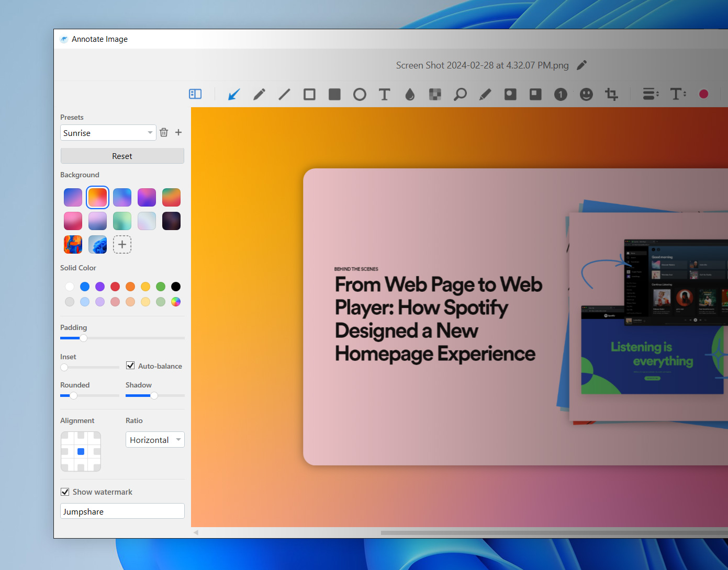Select the Magnifier tool

click(460, 95)
